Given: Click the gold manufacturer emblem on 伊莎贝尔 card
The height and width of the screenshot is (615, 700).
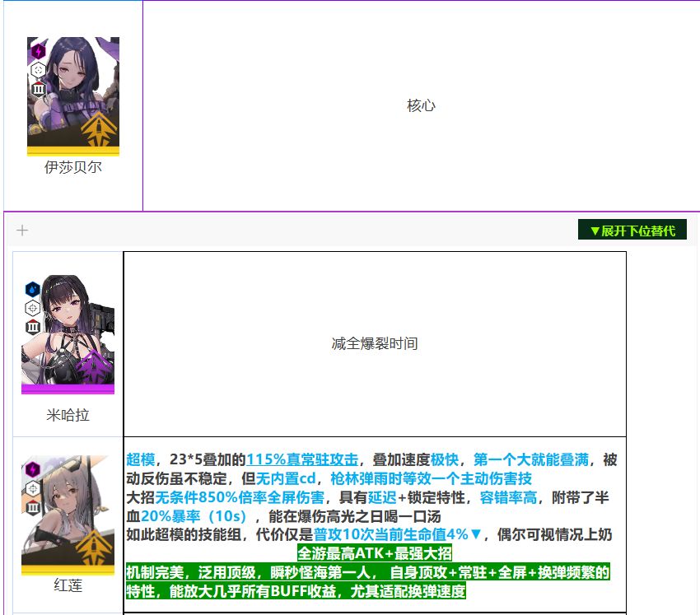Looking at the screenshot, I should coord(99,129).
